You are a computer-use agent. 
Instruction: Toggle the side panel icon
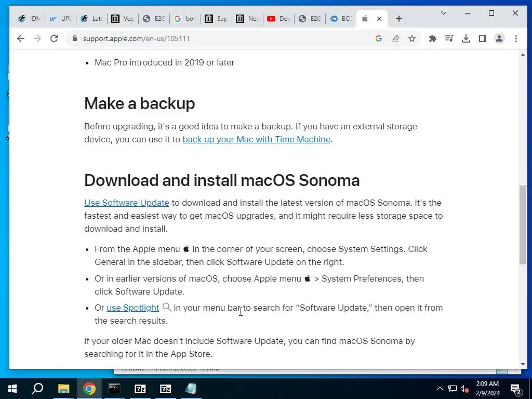click(483, 38)
